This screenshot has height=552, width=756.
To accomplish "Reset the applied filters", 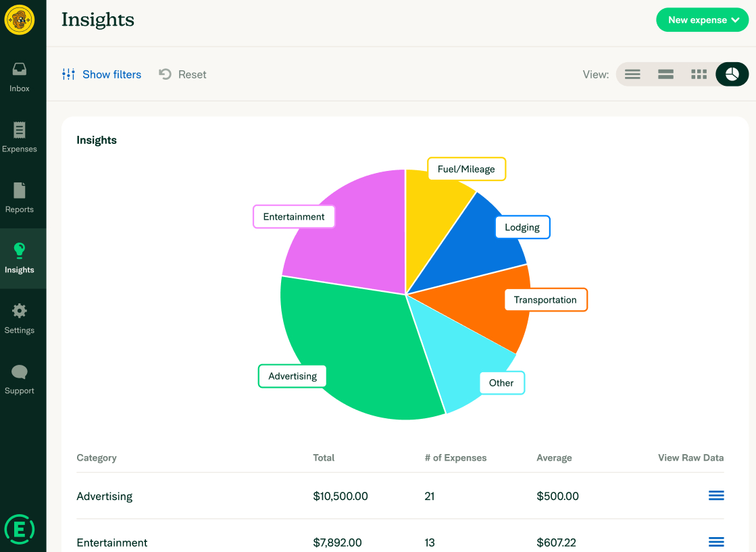I will (x=182, y=74).
